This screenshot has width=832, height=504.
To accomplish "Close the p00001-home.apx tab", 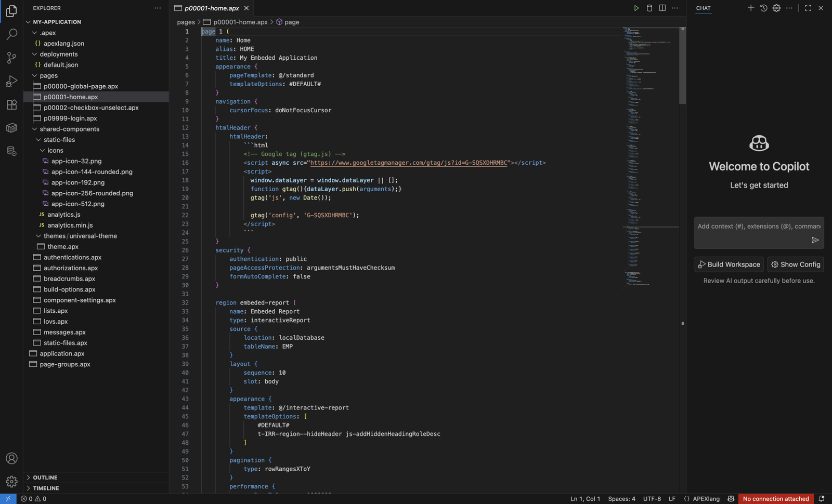I will coord(246,8).
